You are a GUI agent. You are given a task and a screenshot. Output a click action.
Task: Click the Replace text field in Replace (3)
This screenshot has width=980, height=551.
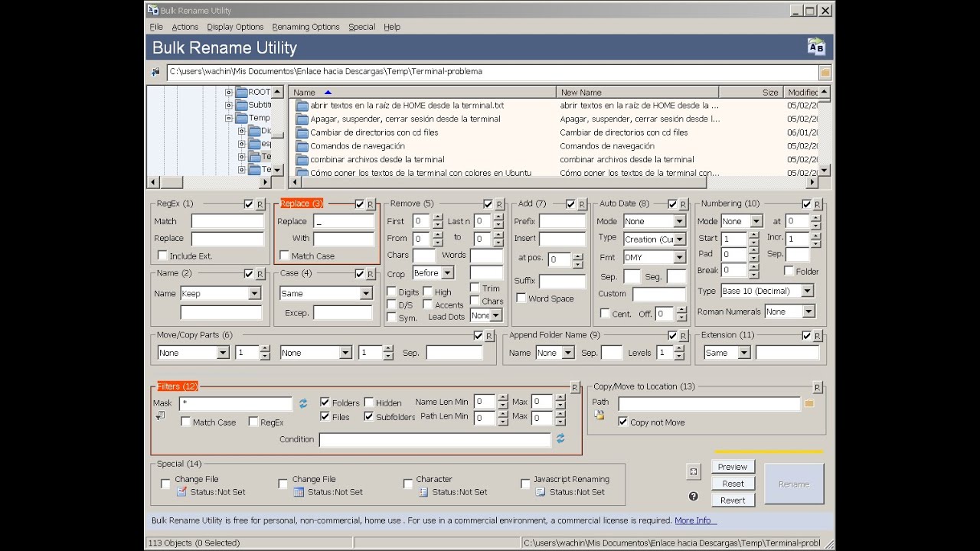pos(343,222)
